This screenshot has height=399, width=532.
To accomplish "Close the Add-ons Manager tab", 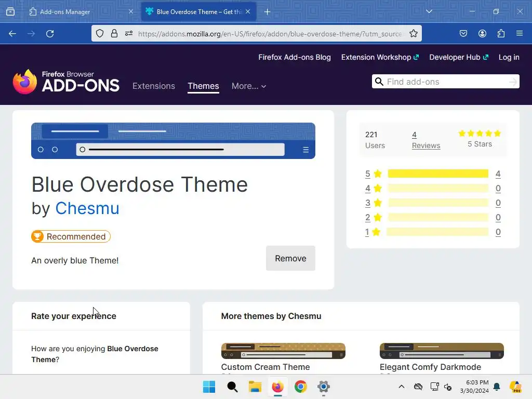I will pos(131,11).
